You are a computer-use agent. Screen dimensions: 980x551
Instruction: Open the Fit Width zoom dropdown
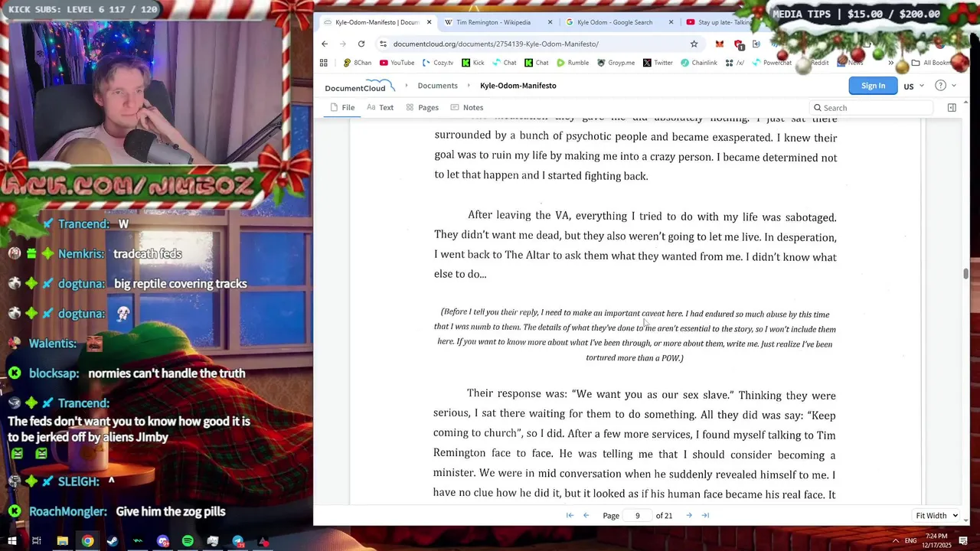click(937, 516)
